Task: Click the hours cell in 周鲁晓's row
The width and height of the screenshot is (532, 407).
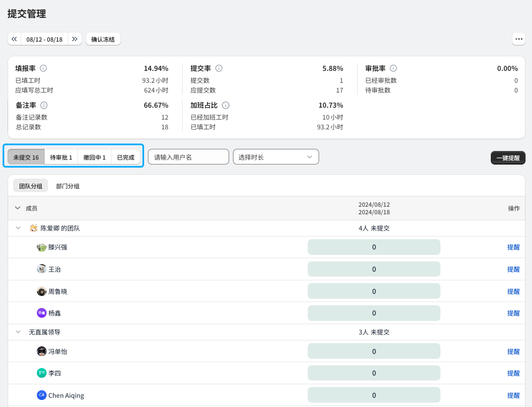Action: 374,291
